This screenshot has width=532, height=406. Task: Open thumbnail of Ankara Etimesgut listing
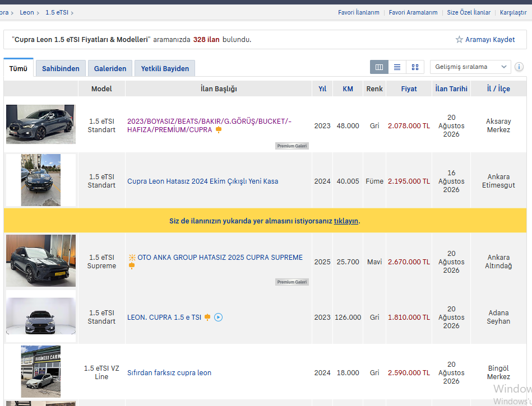pos(41,180)
